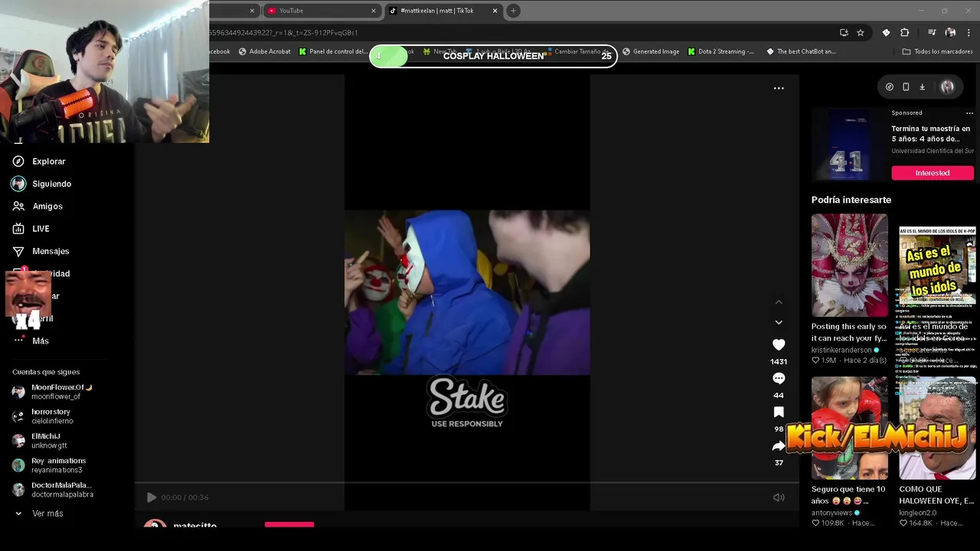
Task: Open a new browser tab
Action: tap(513, 11)
